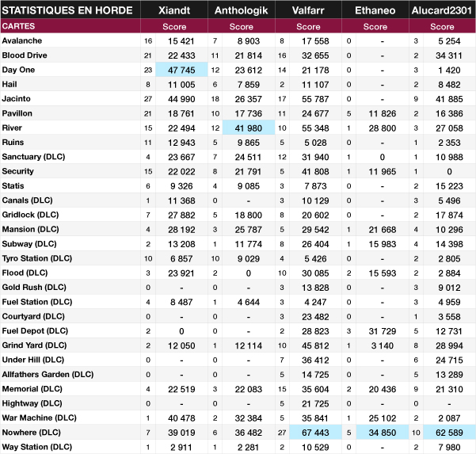This screenshot has height=454, width=476.
Task: Select the Day One map label
Action: coord(18,70)
